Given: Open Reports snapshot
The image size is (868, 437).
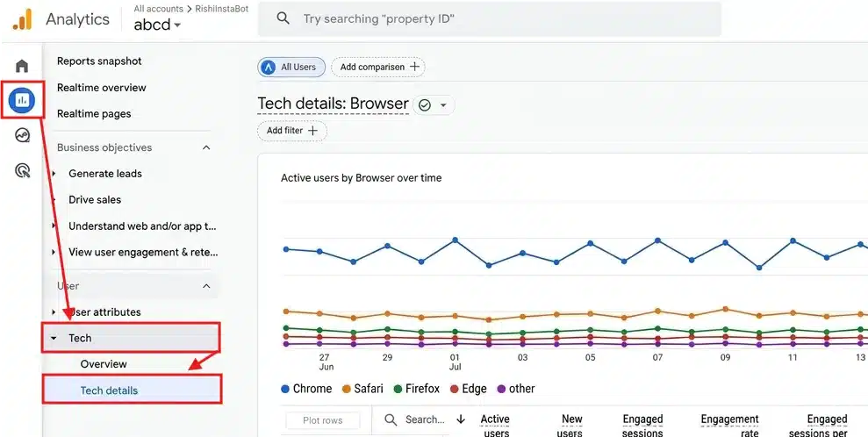Looking at the screenshot, I should (x=100, y=61).
